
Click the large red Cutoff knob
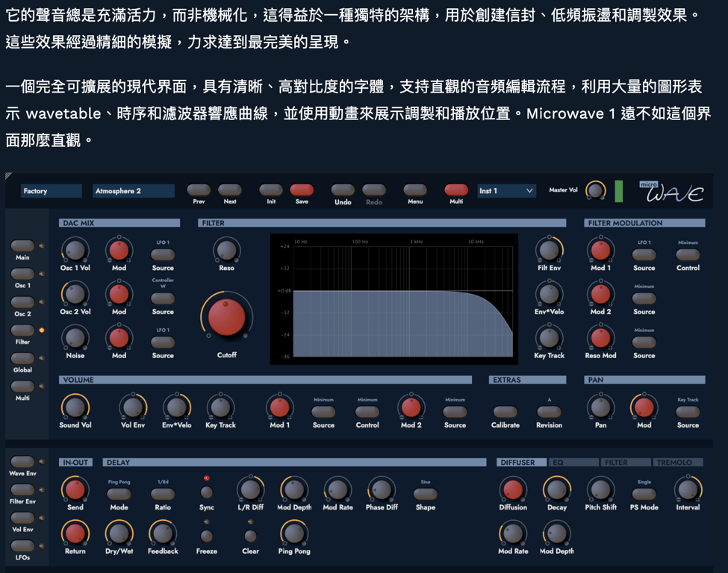[226, 317]
